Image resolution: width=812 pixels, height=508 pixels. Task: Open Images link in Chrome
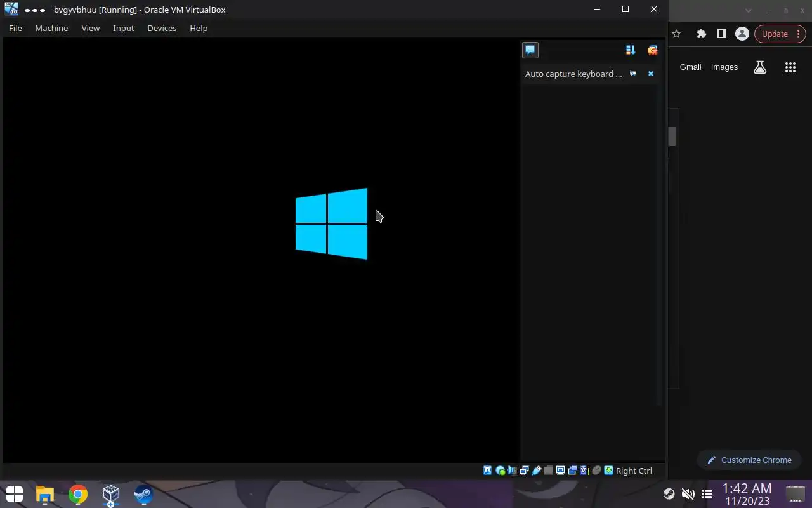(x=724, y=67)
